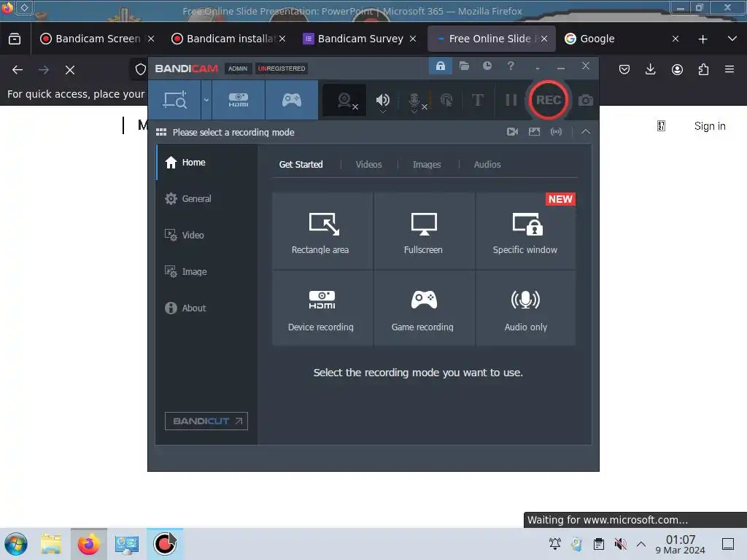Image resolution: width=747 pixels, height=560 pixels.
Task: Toggle the mouse click effect icon
Action: tap(446, 100)
